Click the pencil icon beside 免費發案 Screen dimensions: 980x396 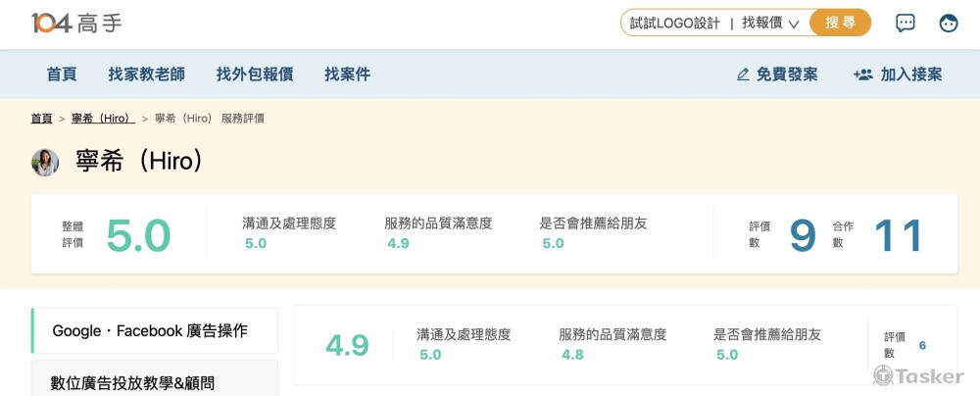(x=743, y=74)
